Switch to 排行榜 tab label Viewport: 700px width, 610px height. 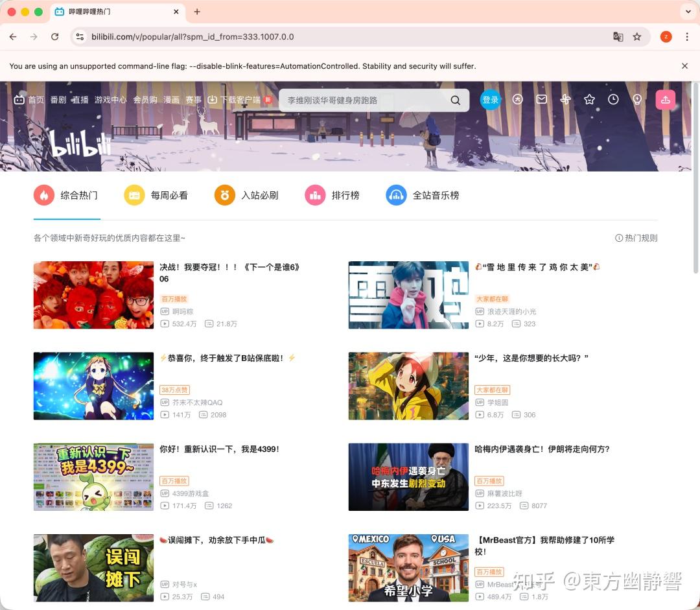345,195
